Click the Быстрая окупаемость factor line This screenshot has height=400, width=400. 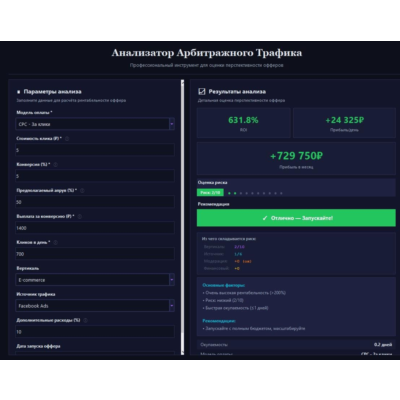235,308
